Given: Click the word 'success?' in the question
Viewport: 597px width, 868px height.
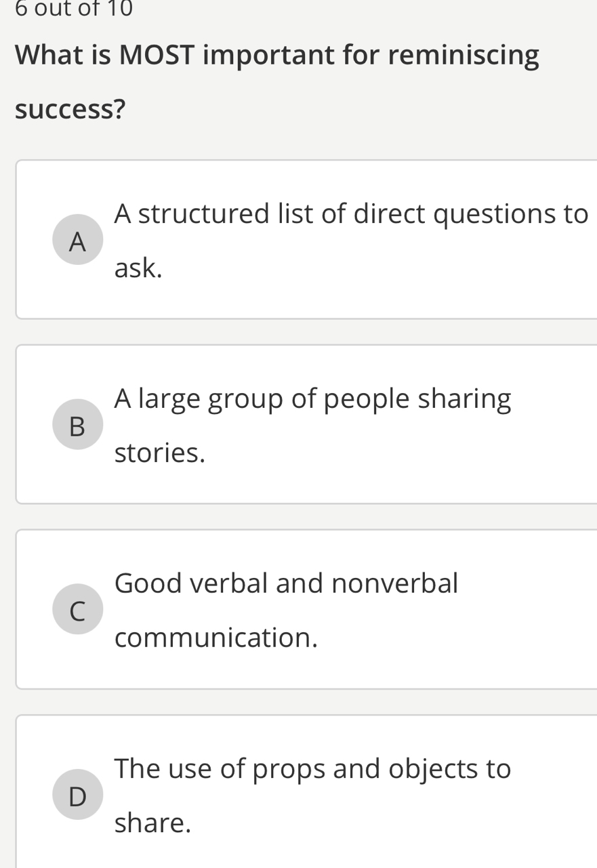Looking at the screenshot, I should coord(70,109).
